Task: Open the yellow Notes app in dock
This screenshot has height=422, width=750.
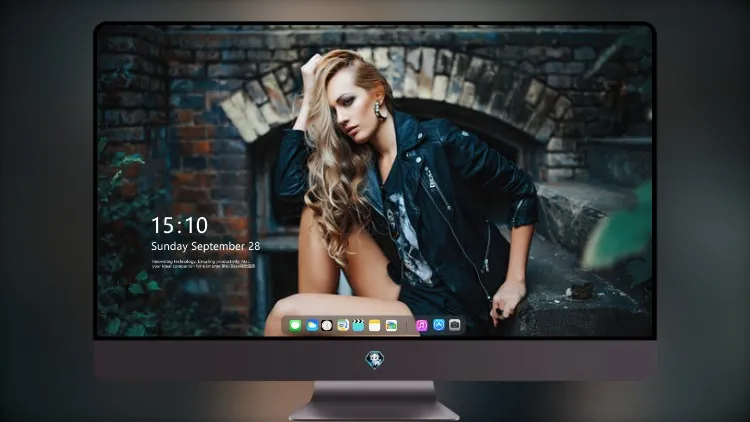Action: [375, 325]
